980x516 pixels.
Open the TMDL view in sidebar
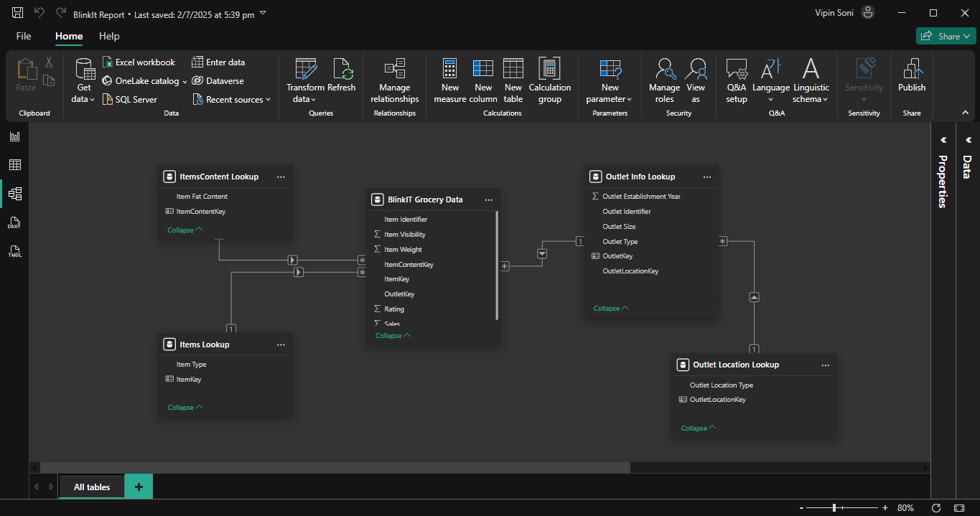14,251
